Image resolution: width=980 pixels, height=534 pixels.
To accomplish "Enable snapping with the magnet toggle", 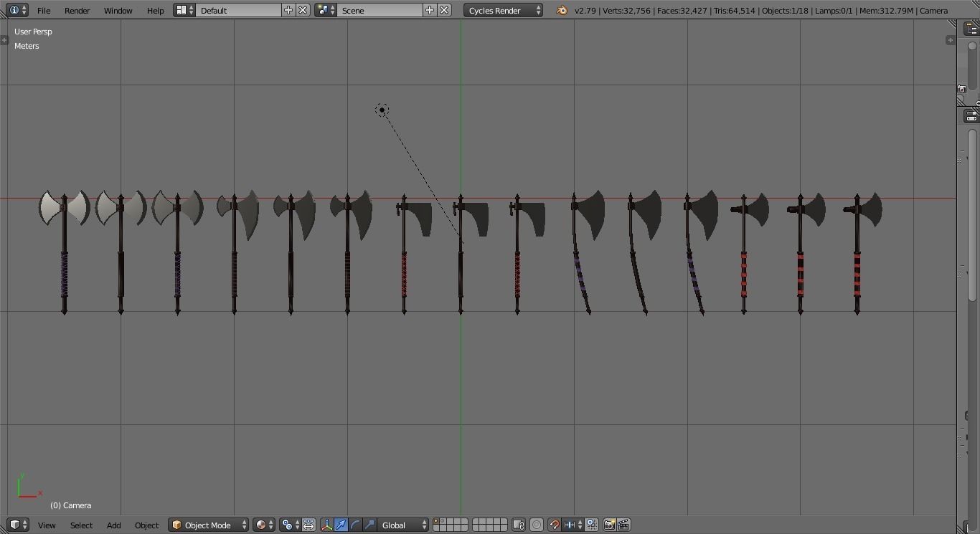I will pos(554,525).
